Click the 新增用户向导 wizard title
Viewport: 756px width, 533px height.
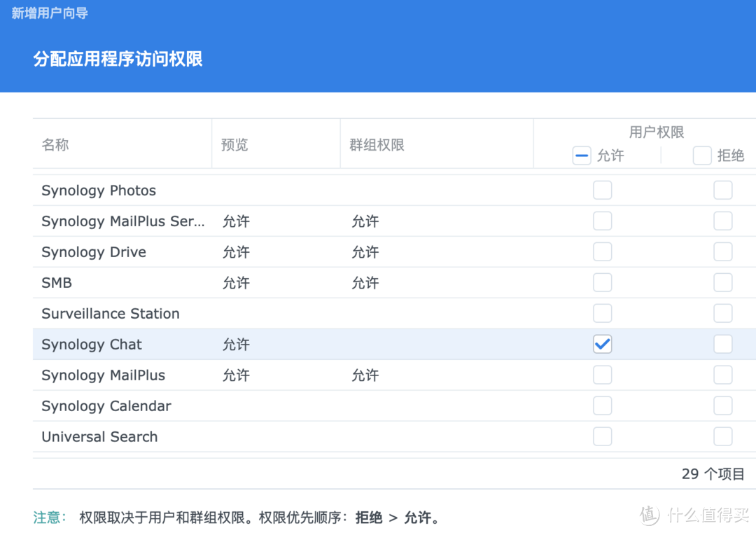(x=49, y=13)
